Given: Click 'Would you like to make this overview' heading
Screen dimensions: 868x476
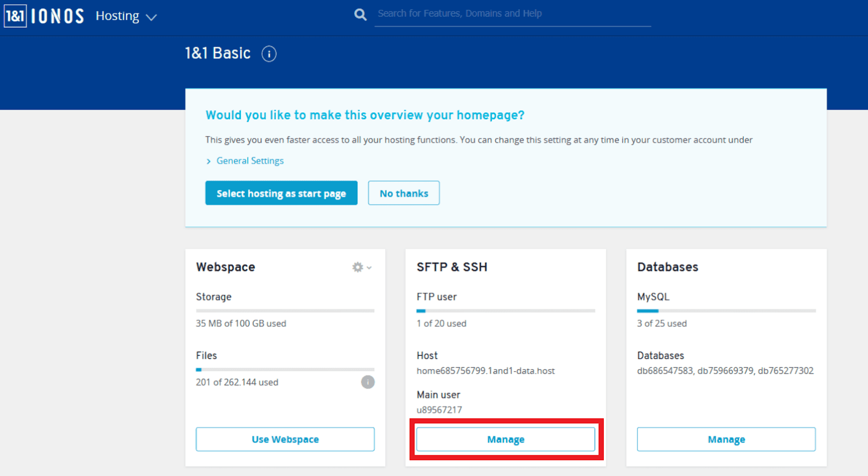Looking at the screenshot, I should coord(365,115).
